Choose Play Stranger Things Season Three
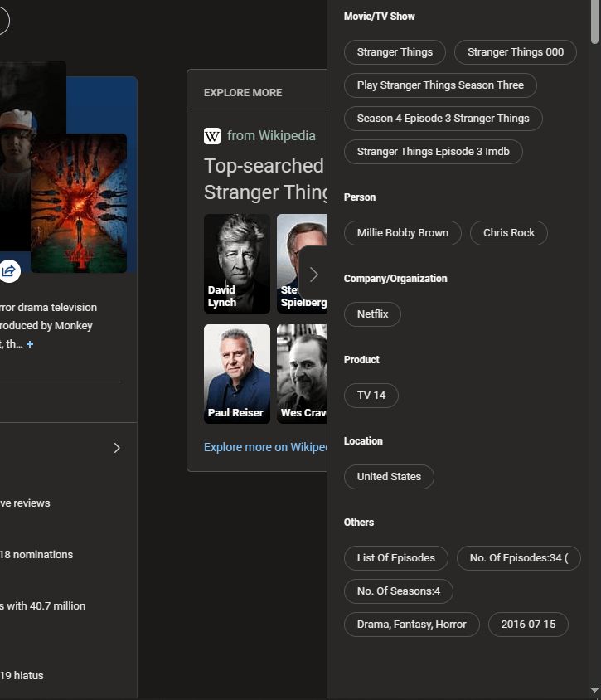601x700 pixels. (440, 85)
